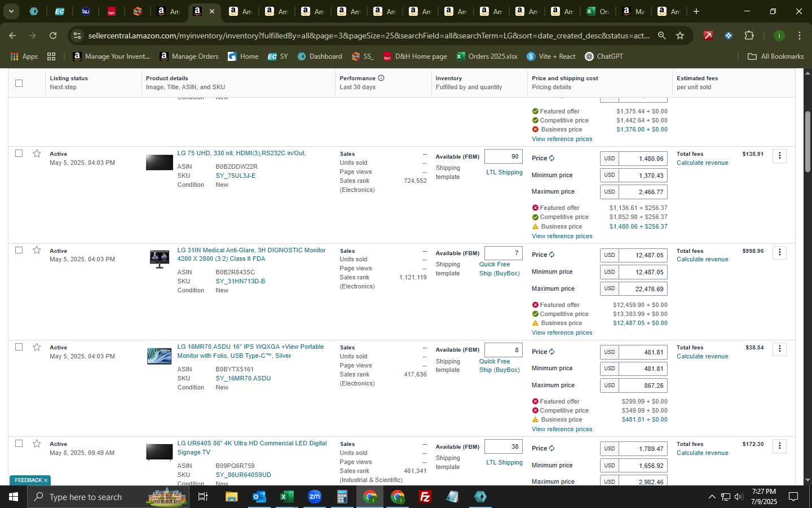Open FileZilla from the taskbar
The image size is (812, 508).
pyautogui.click(x=425, y=497)
